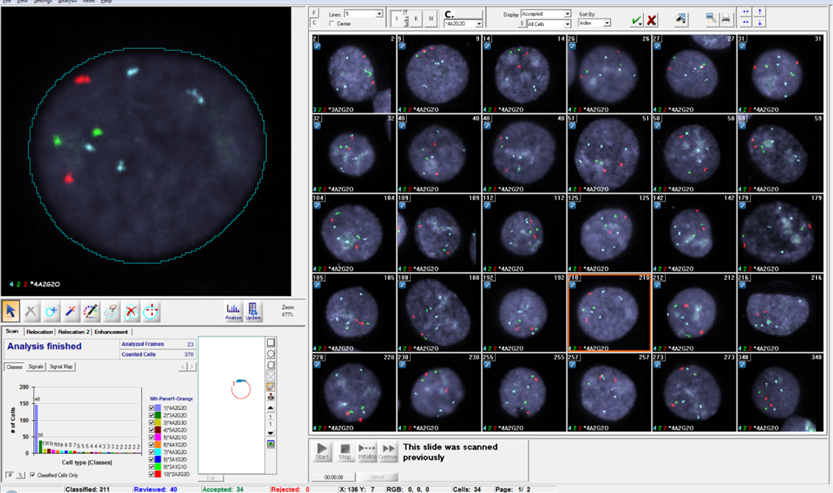Switch to the Scan tab
The width and height of the screenshot is (833, 493).
coord(12,331)
